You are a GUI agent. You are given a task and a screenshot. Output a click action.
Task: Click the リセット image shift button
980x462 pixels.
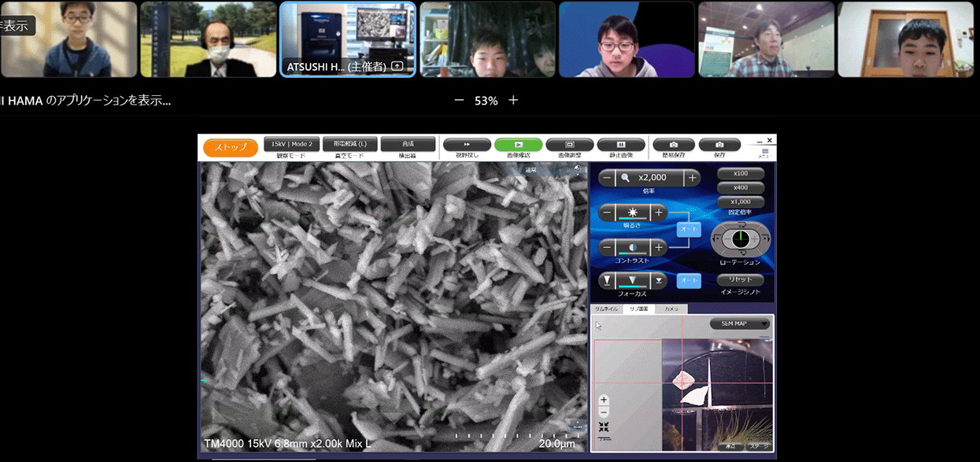(740, 279)
